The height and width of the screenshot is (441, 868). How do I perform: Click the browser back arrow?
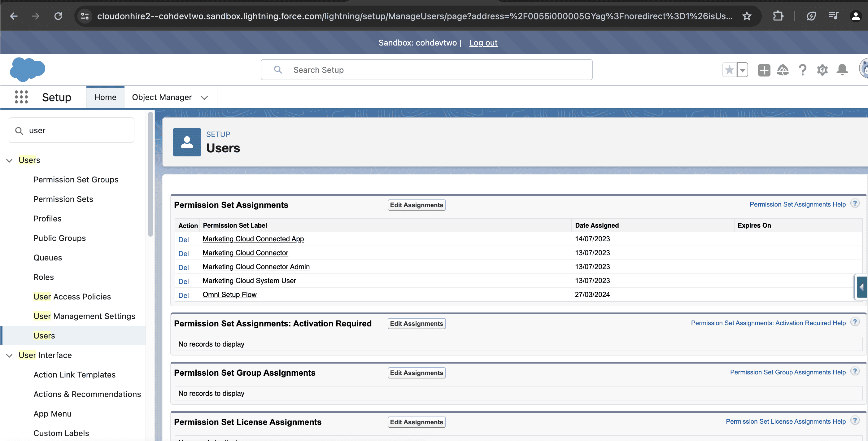coord(14,16)
